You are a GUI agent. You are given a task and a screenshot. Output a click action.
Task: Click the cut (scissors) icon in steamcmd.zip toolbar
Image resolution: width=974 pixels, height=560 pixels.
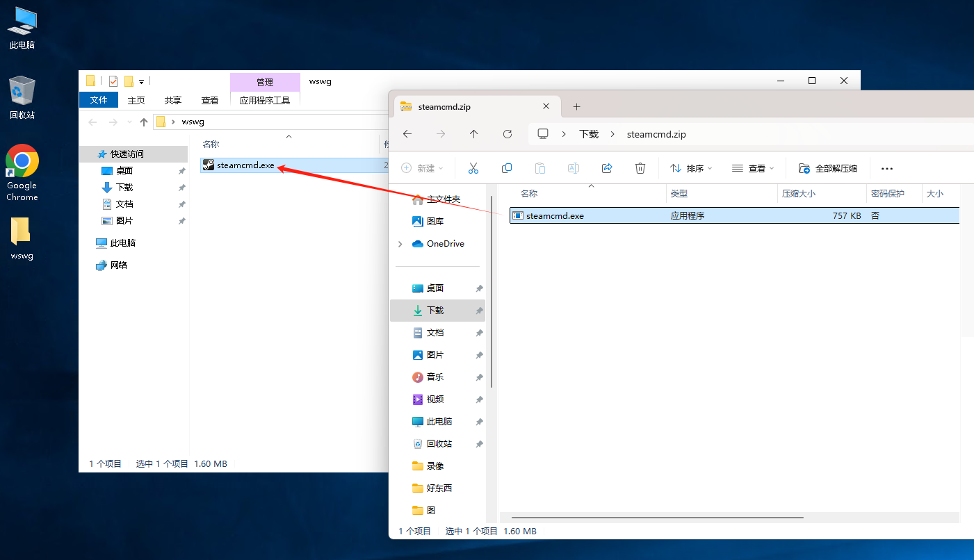pos(473,168)
